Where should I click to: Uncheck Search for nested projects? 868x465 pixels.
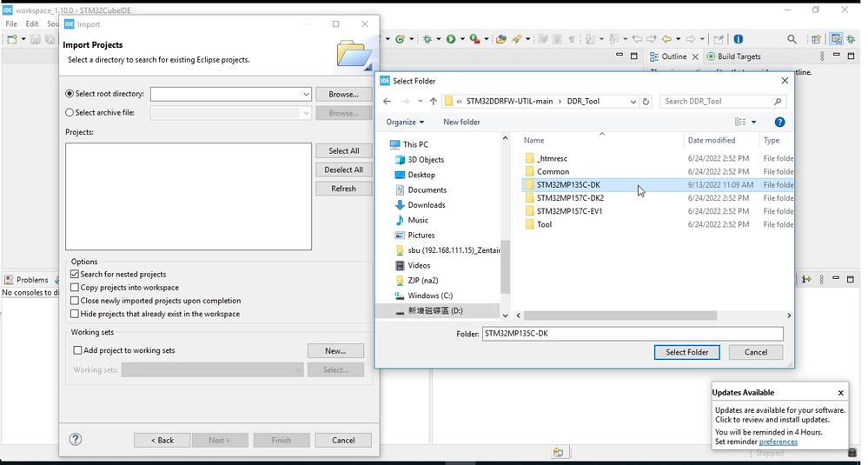[x=75, y=274]
